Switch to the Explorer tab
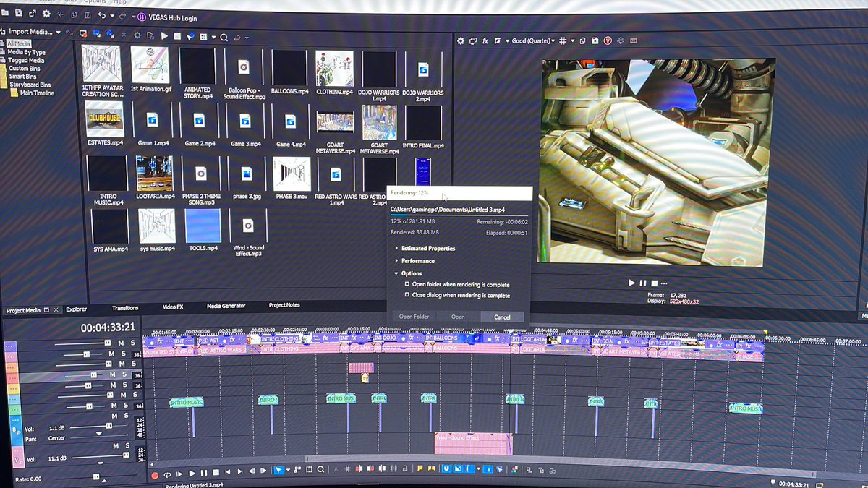 (76, 309)
